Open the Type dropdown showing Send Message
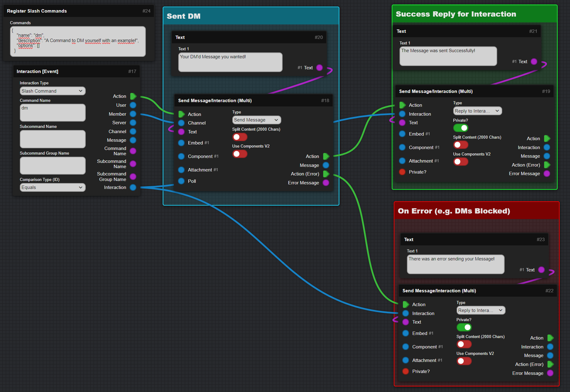This screenshot has height=392, width=570. tap(256, 120)
